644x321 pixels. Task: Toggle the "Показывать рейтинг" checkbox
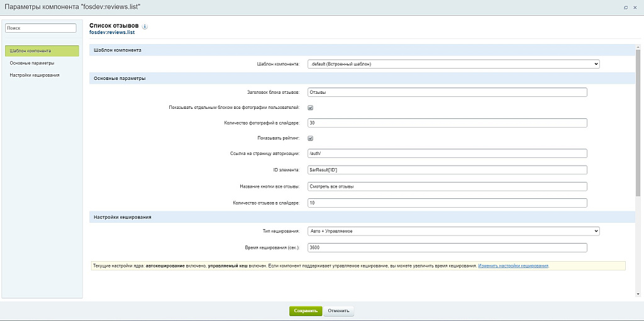click(311, 138)
